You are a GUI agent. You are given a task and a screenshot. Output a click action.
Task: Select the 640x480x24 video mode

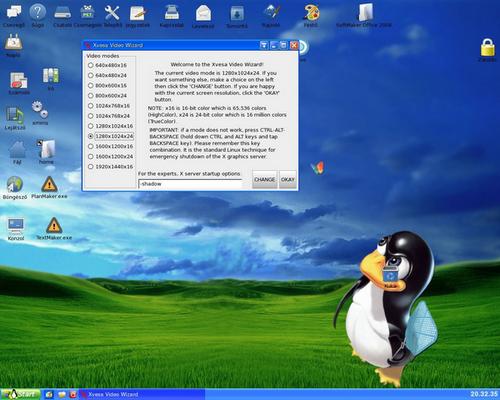coord(107,75)
